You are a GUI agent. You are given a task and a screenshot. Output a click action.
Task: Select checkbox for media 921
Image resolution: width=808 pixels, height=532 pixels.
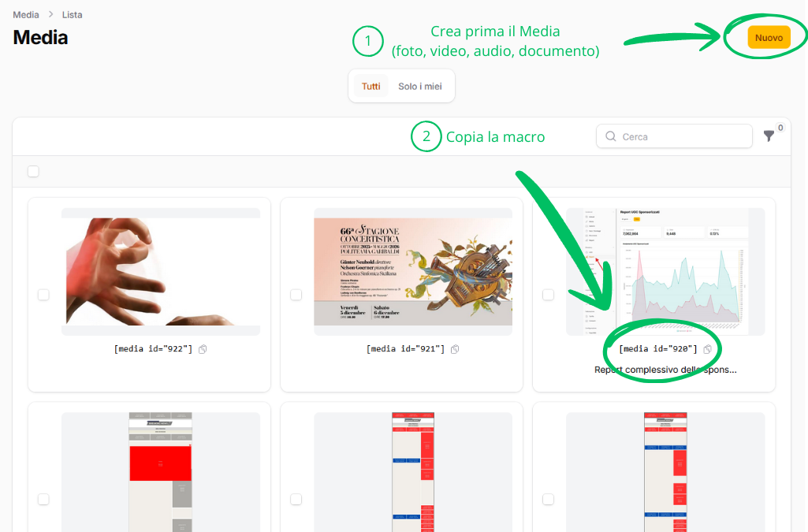coord(296,295)
